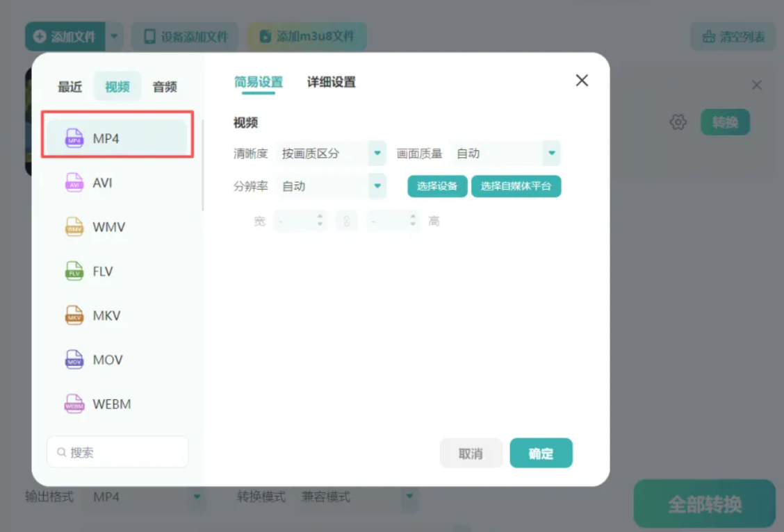Click the aspect ratio lock icon
Screen dimensions: 784x532
(x=347, y=221)
